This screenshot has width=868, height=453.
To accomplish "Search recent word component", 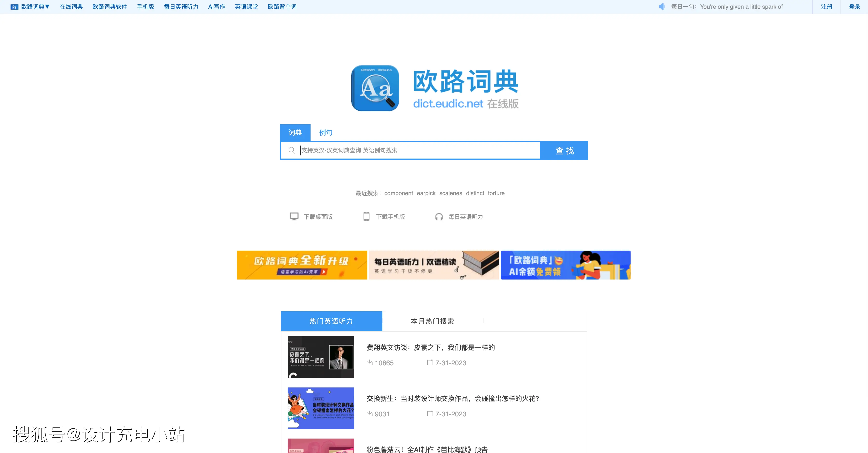I will click(x=399, y=193).
